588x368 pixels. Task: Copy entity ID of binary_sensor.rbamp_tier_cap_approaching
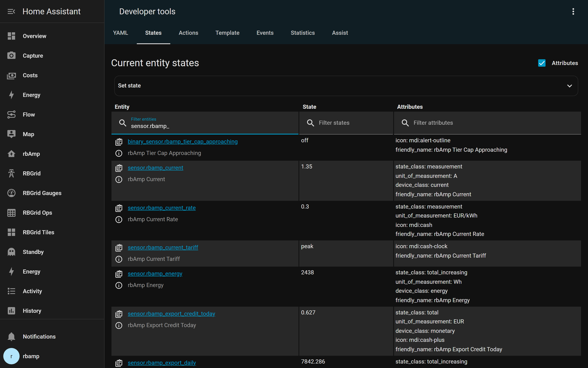119,142
